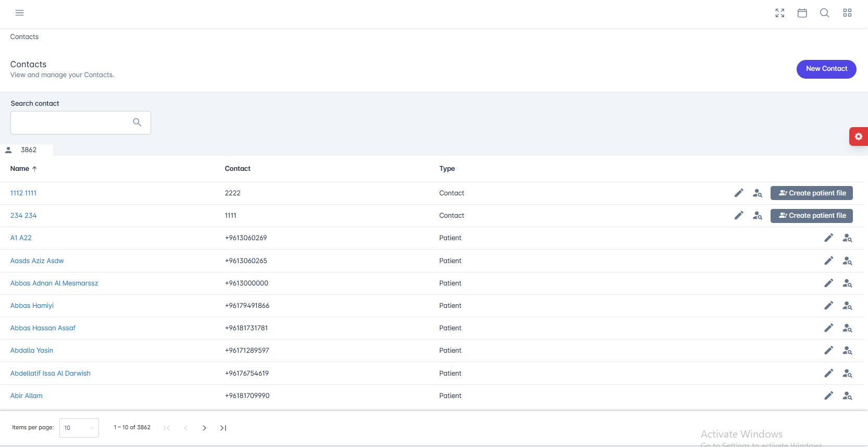Create patient file for 234 234
868x447 pixels.
point(812,216)
